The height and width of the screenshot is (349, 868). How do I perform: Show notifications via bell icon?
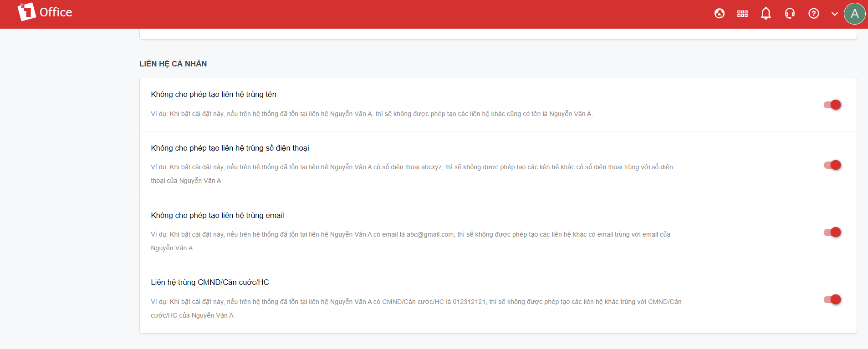coord(766,14)
